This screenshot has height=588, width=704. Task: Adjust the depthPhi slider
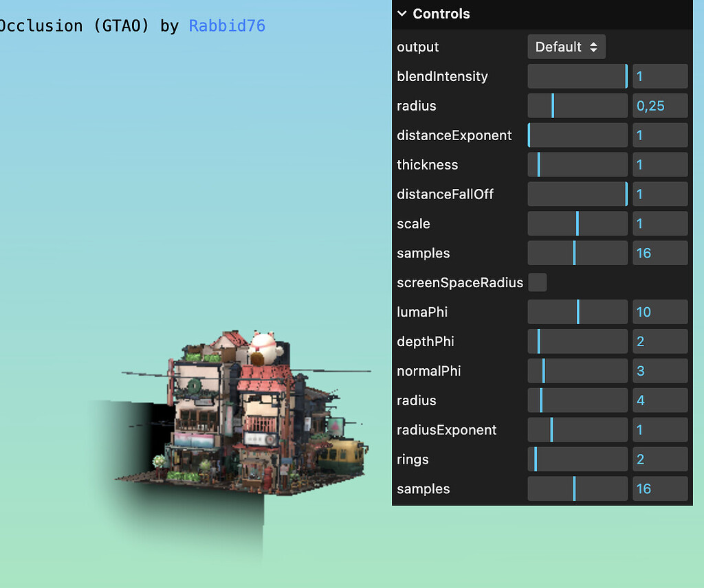click(x=577, y=341)
